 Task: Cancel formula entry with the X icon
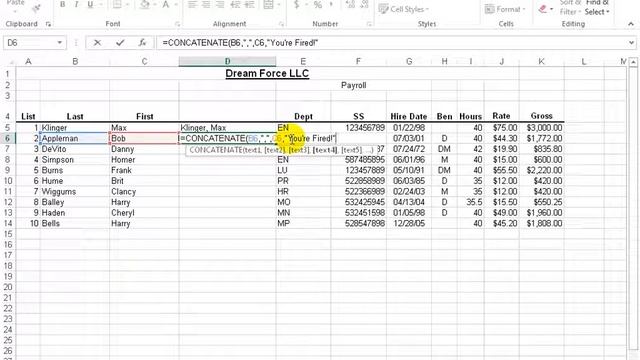pos(97,42)
